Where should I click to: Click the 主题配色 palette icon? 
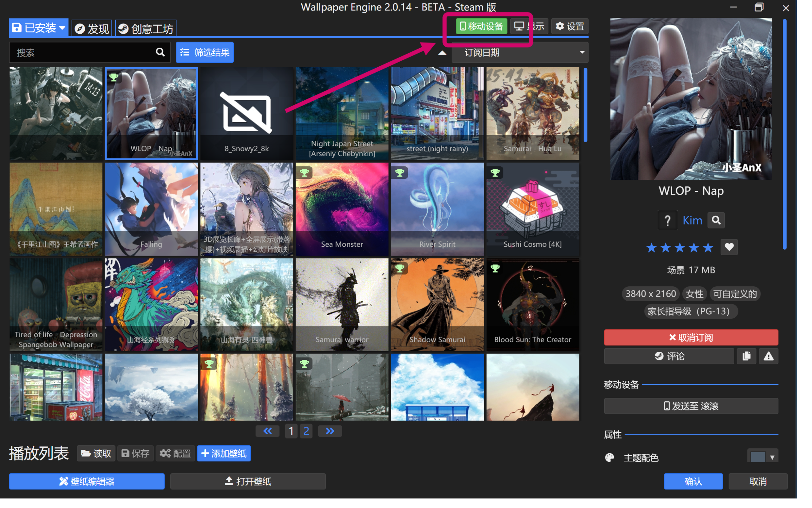coord(609,458)
